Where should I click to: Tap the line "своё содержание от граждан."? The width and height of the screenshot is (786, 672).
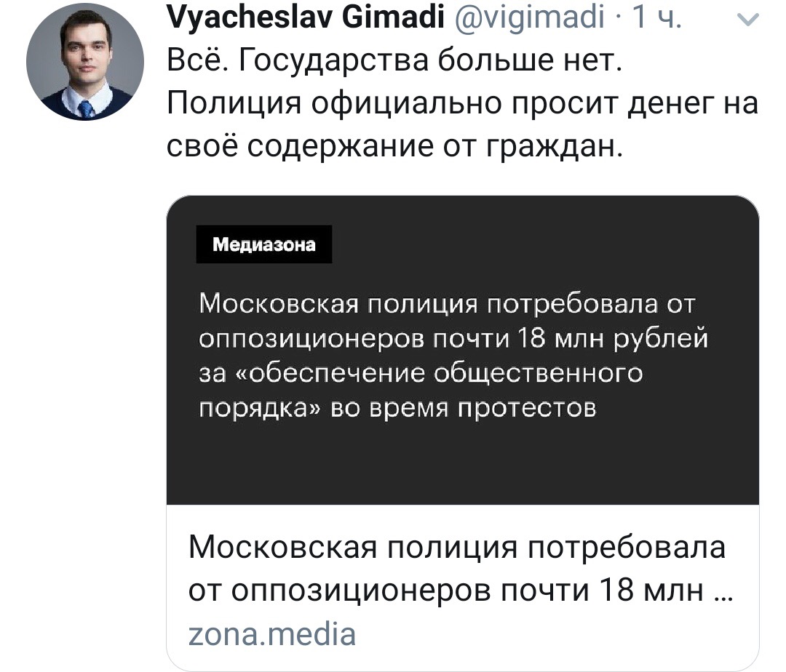click(396, 146)
